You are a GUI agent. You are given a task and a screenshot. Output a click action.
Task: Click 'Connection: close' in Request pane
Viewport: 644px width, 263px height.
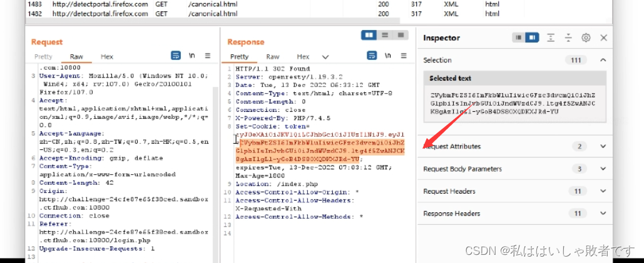pyautogui.click(x=74, y=216)
